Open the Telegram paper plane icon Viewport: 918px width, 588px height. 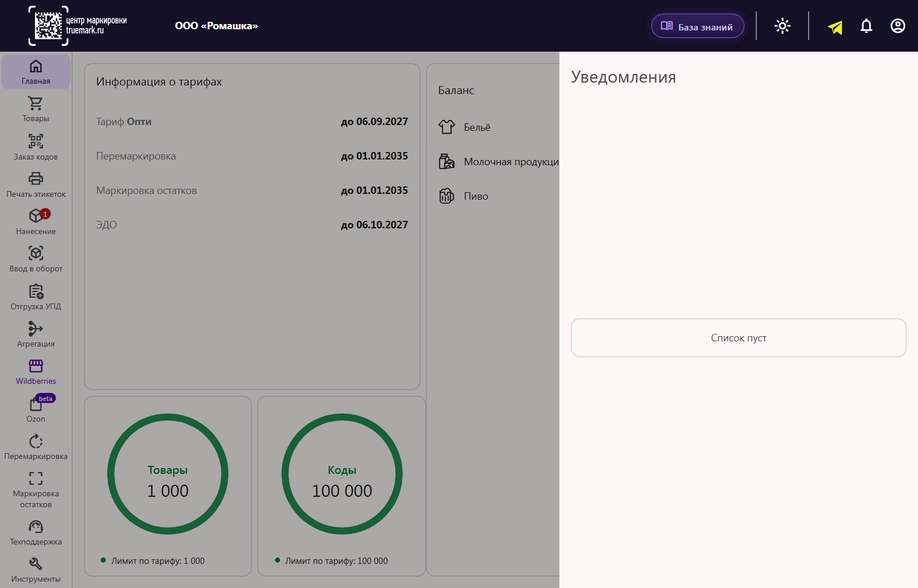(x=835, y=26)
